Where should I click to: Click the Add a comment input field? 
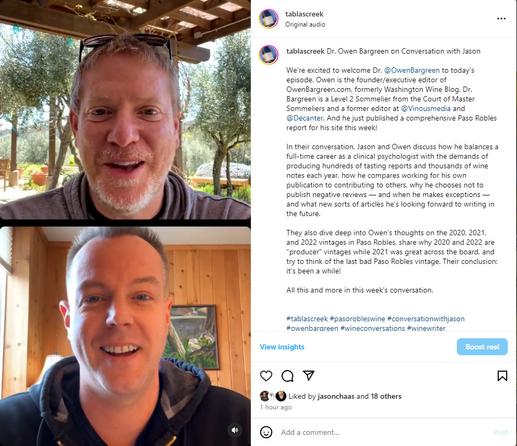(x=383, y=432)
